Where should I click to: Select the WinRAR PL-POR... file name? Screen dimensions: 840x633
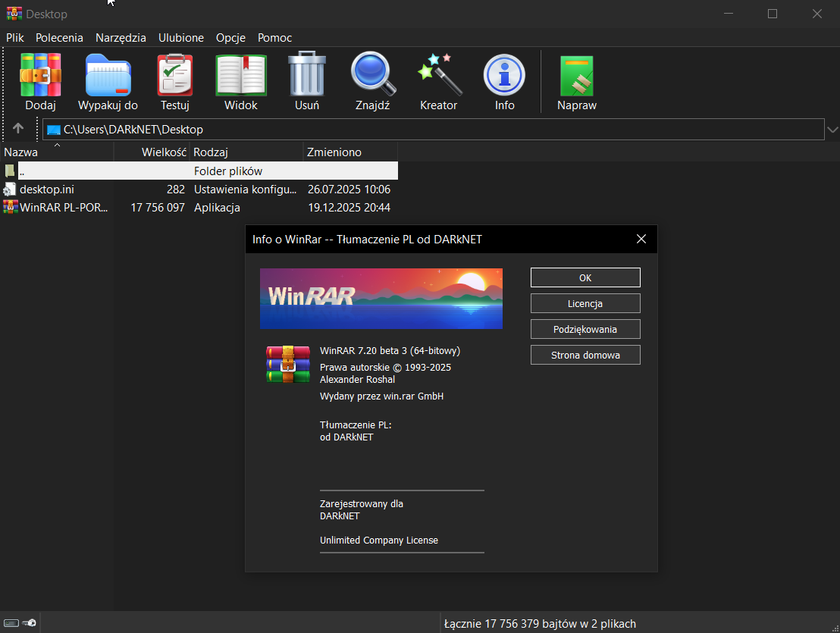tap(64, 207)
